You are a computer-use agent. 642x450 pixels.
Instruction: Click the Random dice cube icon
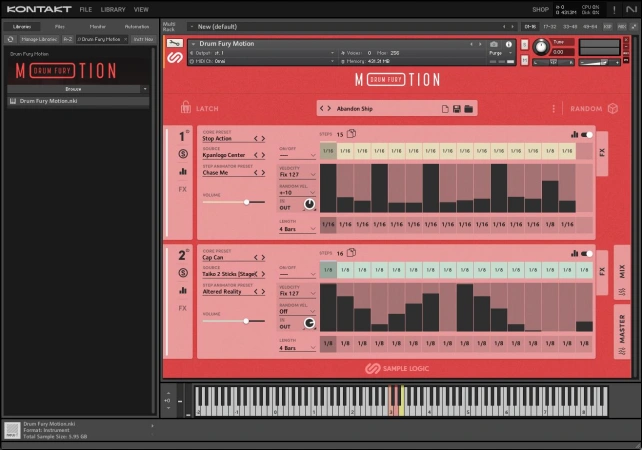pos(613,109)
